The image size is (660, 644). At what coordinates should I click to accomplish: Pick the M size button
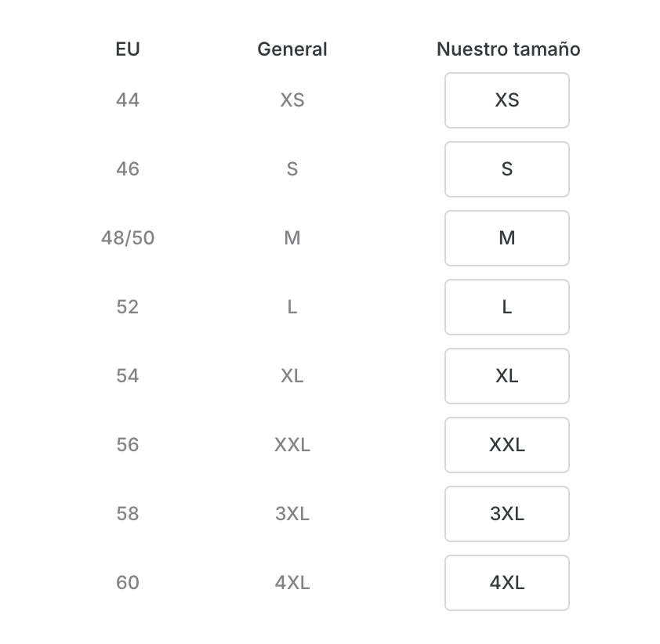(x=506, y=238)
